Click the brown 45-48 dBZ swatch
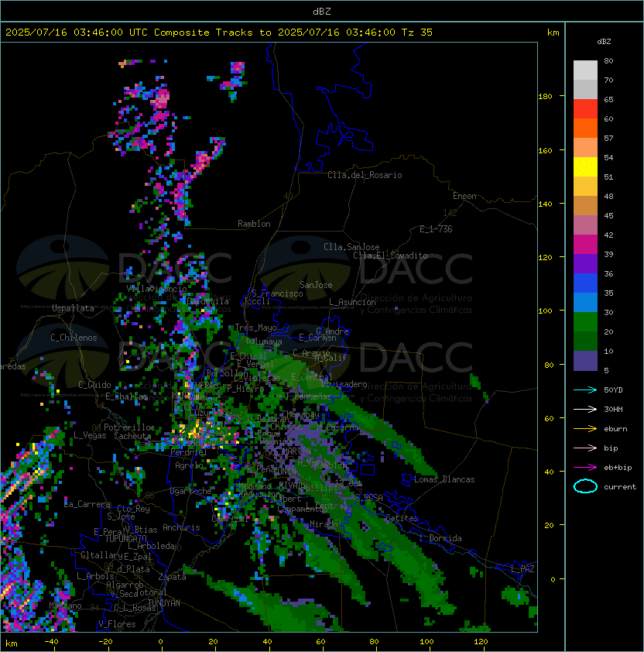This screenshot has width=644, height=652. (585, 205)
